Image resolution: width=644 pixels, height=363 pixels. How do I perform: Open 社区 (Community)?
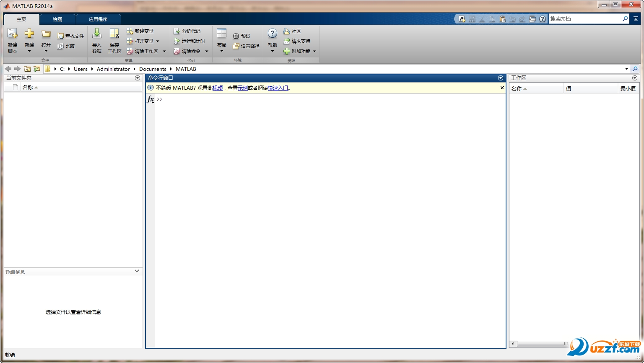pos(292,31)
